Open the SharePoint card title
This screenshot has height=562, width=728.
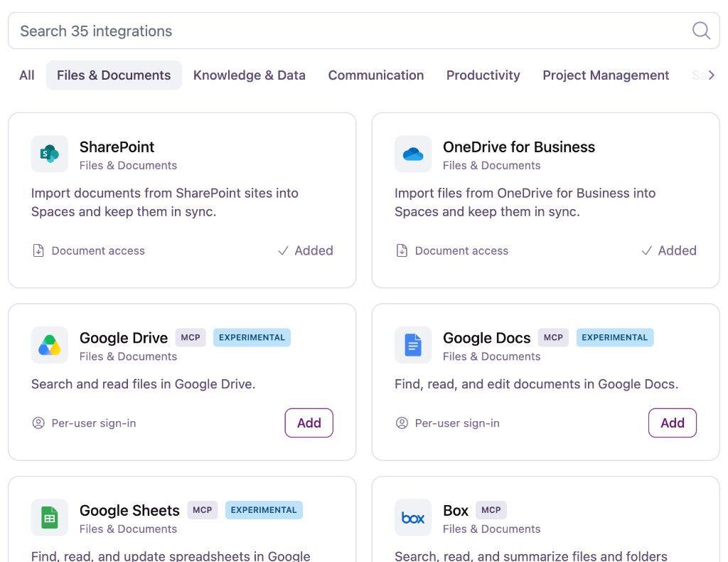tap(117, 147)
